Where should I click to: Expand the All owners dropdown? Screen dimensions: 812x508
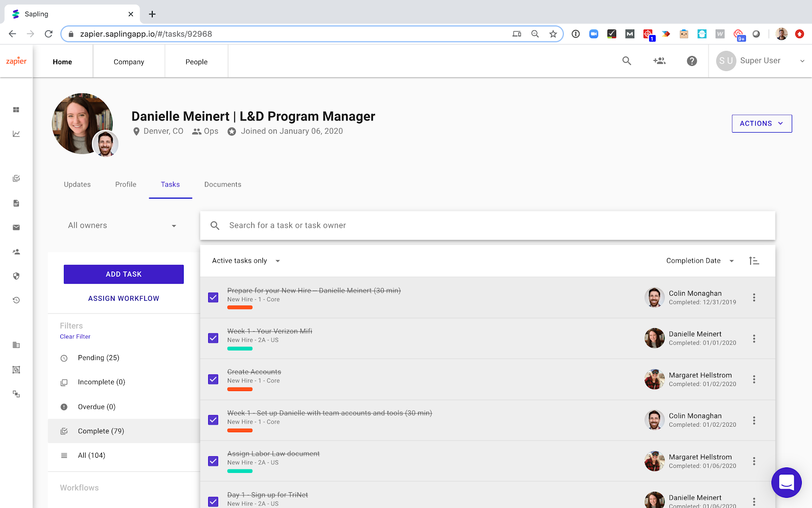click(x=122, y=226)
